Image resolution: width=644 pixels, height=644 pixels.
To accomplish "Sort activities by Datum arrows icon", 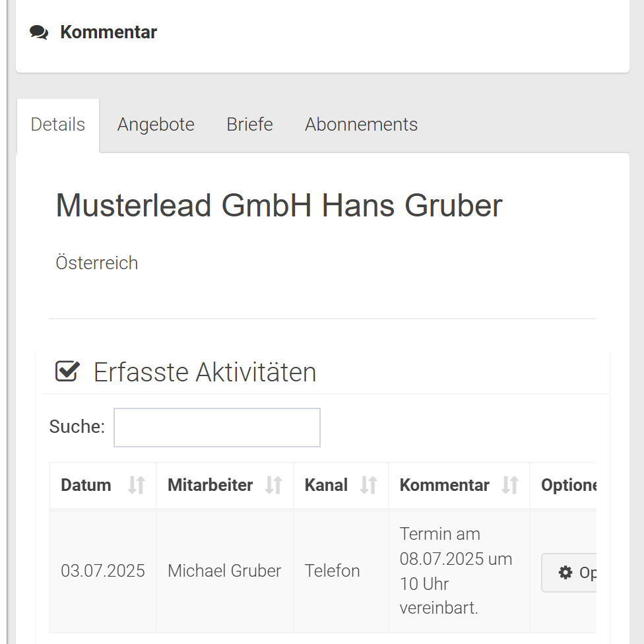I will pyautogui.click(x=137, y=485).
